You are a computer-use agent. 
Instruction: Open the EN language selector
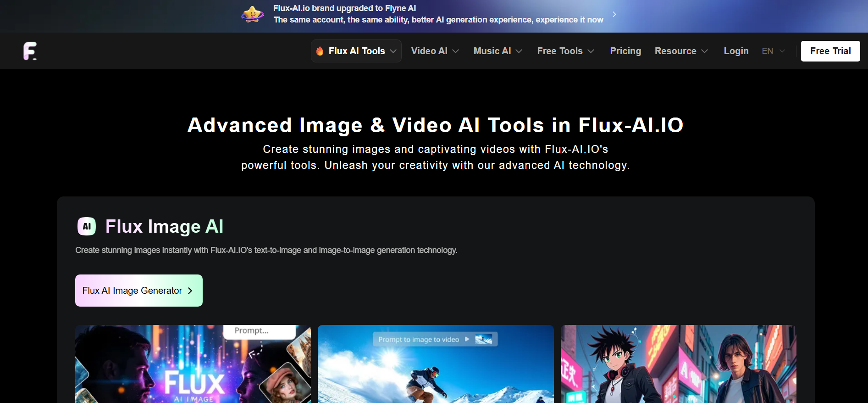pos(774,51)
